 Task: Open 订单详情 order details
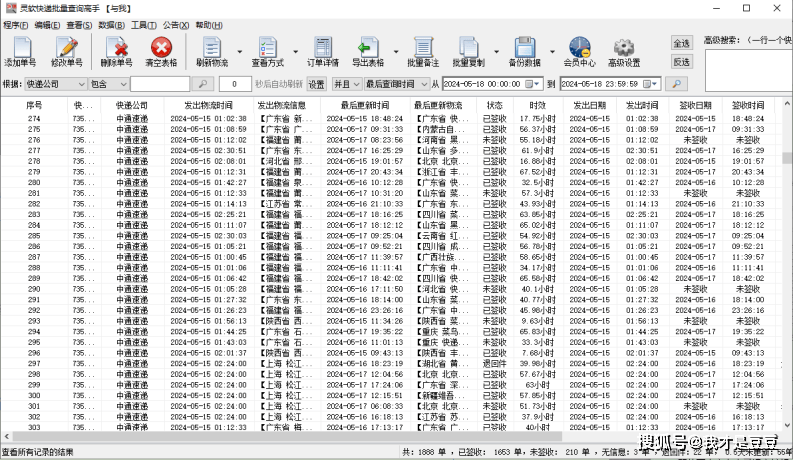[322, 48]
